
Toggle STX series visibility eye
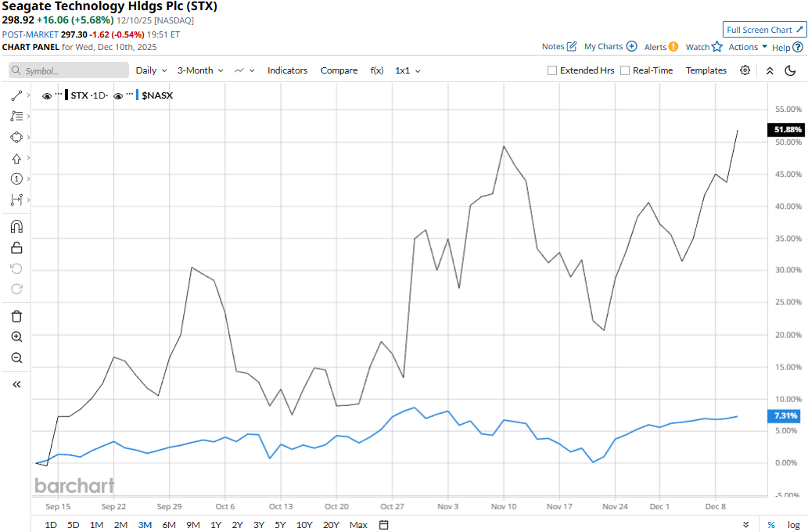[47, 96]
